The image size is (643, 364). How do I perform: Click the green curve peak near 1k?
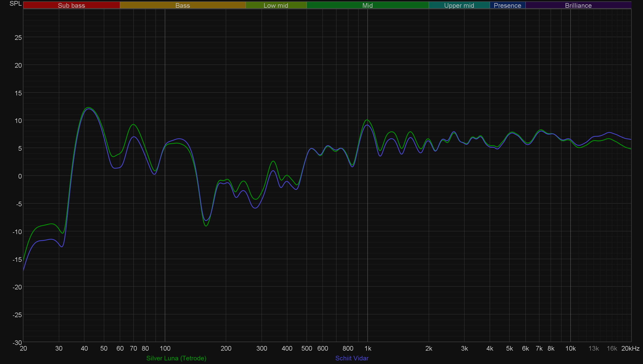pyautogui.click(x=367, y=120)
